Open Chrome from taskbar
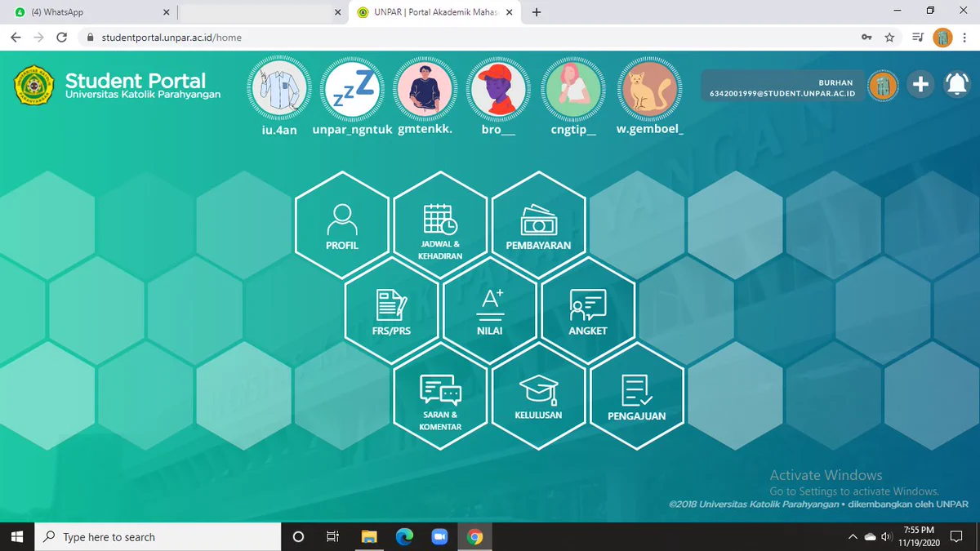The height and width of the screenshot is (551, 980). click(475, 536)
